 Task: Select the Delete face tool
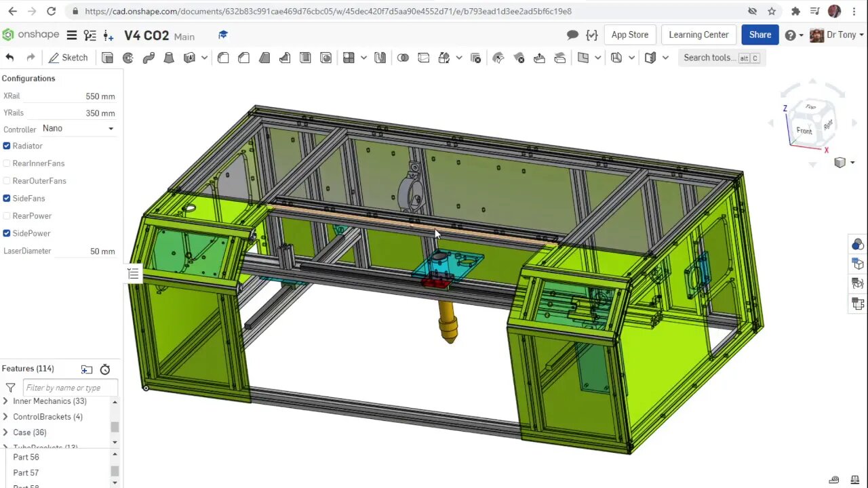pos(519,58)
